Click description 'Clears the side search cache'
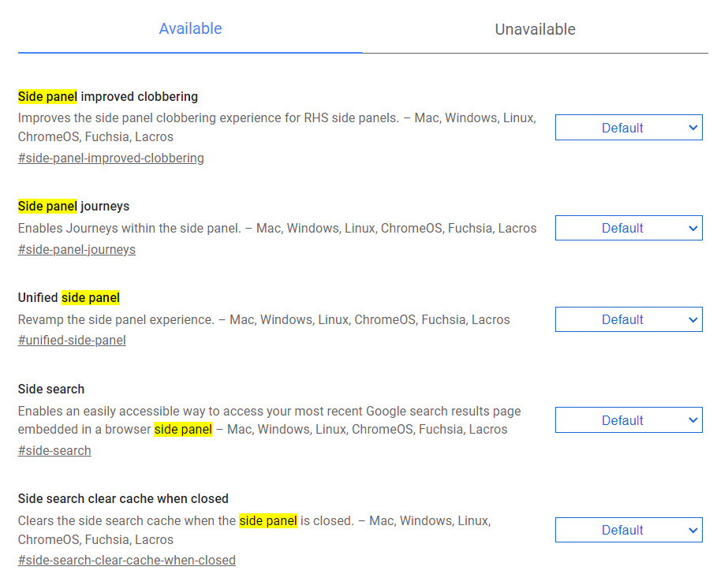 [255, 530]
